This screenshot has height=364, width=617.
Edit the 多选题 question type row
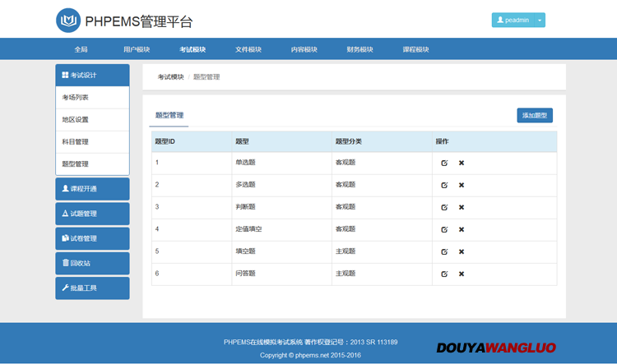click(444, 185)
